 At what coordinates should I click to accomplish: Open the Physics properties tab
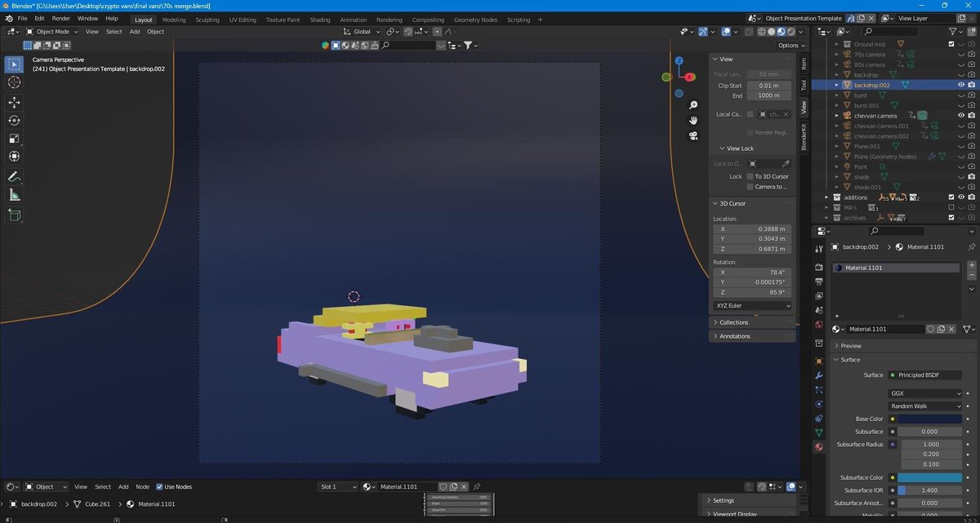pos(818,404)
